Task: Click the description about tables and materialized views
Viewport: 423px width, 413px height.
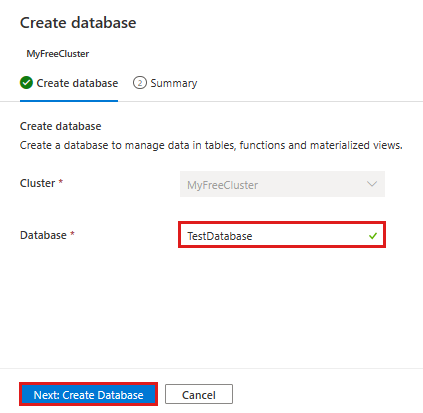Action: click(211, 145)
